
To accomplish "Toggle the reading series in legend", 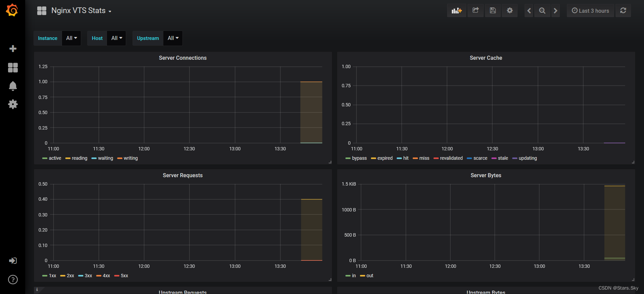I will [79, 158].
